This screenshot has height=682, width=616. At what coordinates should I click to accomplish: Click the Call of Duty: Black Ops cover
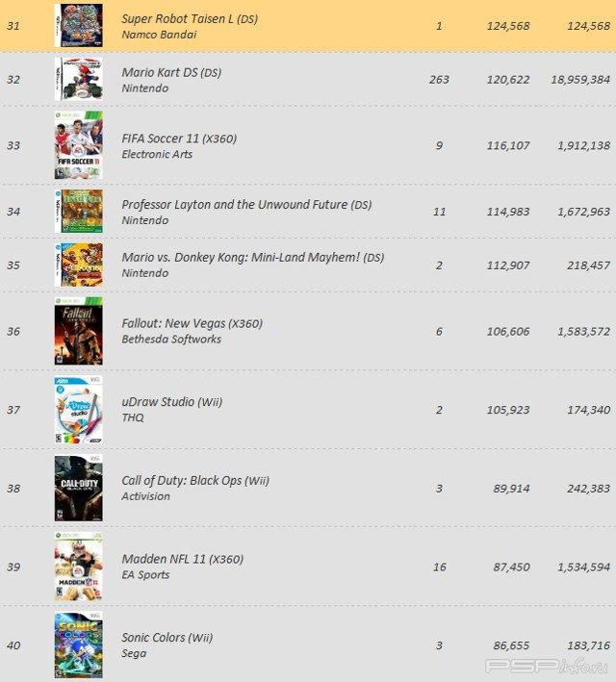pyautogui.click(x=78, y=489)
